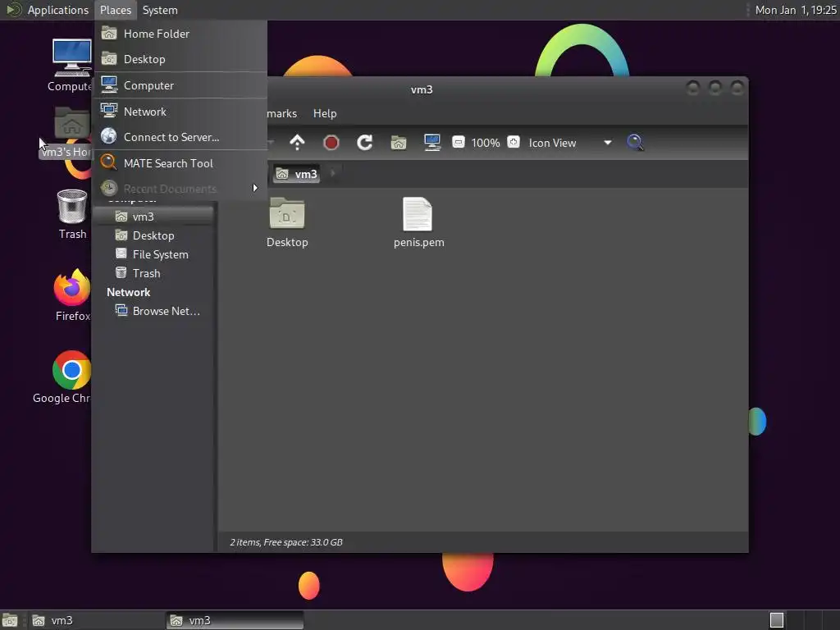840x630 pixels.
Task: Open File System in the sidebar
Action: pos(153,254)
